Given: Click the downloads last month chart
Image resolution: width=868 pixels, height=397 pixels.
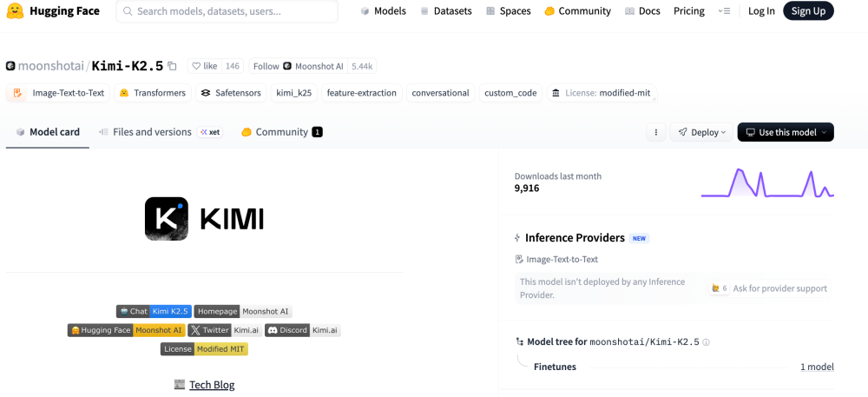Looking at the screenshot, I should (x=766, y=182).
